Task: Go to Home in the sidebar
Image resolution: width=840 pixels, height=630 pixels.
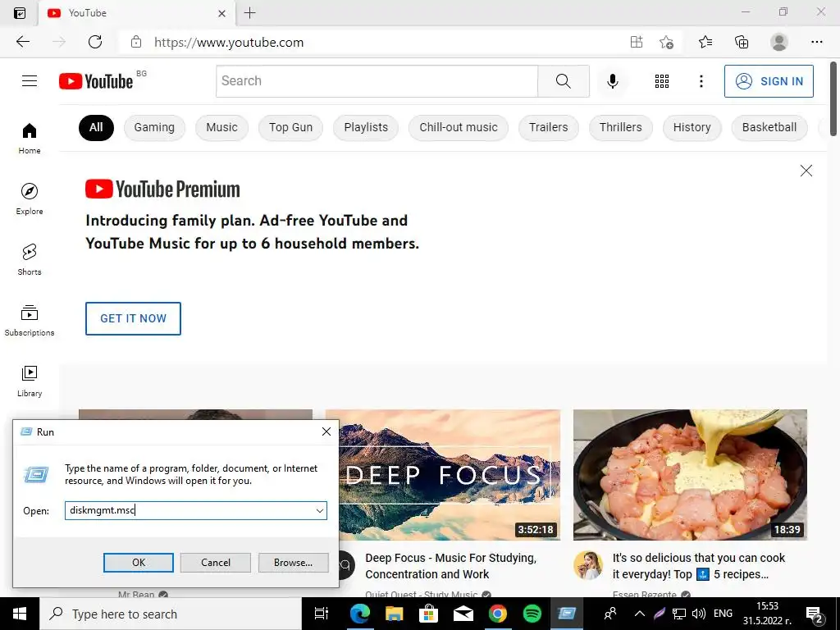Action: 30,138
